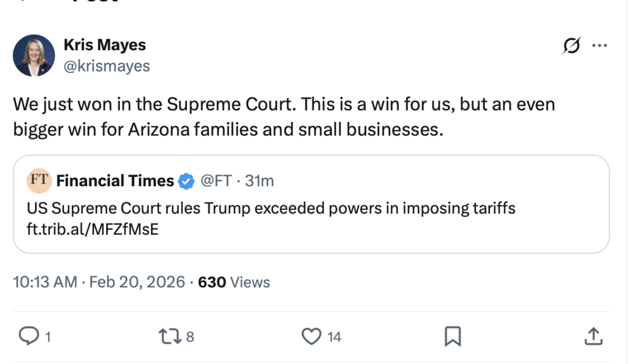This screenshot has height=364, width=630.
Task: Open the three-dot more options menu
Action: 600,46
